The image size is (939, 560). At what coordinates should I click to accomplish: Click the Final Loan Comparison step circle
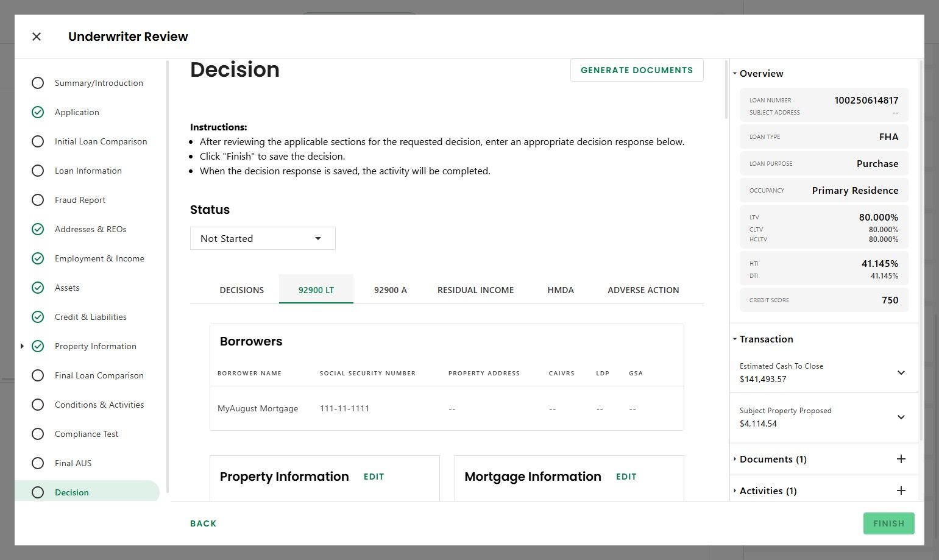click(x=38, y=375)
